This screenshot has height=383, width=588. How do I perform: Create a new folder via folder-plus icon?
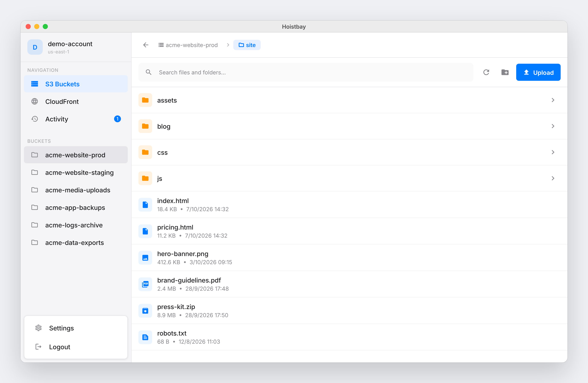pos(505,72)
